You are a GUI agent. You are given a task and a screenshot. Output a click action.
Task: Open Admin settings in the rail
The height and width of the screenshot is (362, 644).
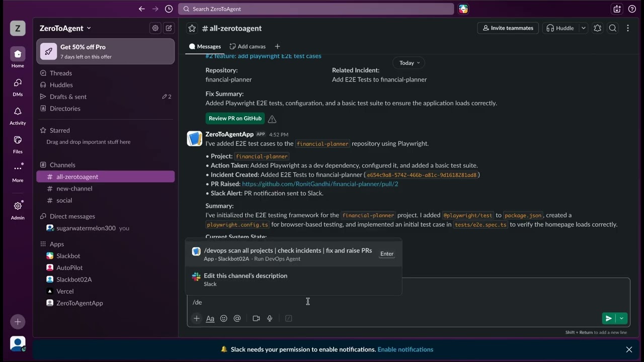click(x=18, y=210)
